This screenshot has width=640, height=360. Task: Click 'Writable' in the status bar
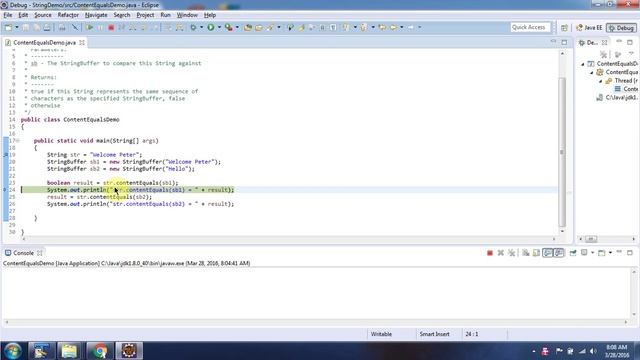pos(381,334)
